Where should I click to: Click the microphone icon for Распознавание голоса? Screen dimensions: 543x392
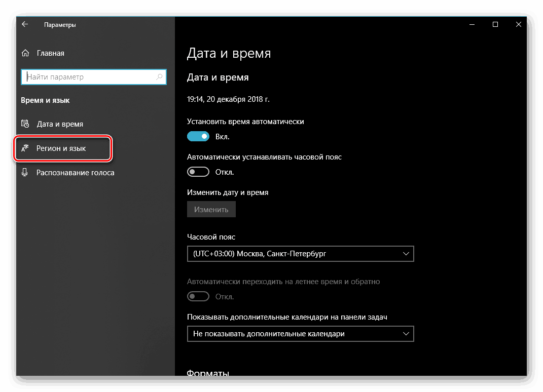pyautogui.click(x=24, y=172)
